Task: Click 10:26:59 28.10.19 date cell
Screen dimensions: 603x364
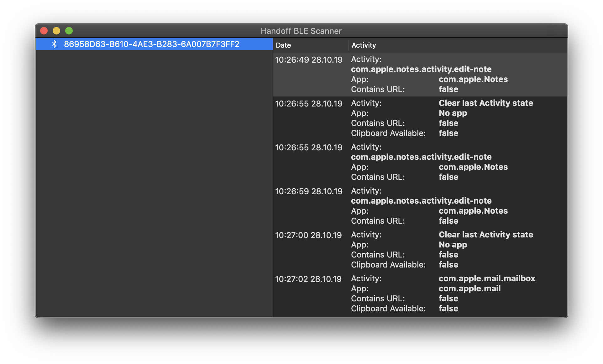Action: [309, 191]
